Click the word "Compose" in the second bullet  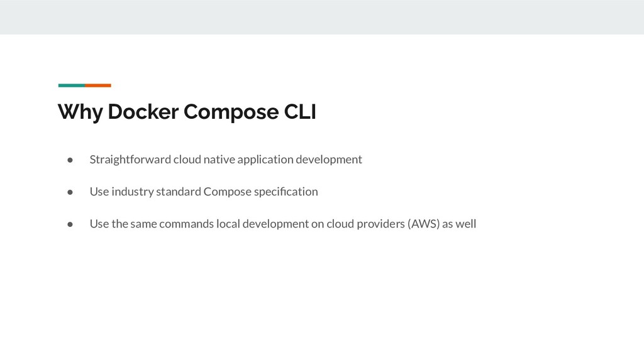click(227, 192)
